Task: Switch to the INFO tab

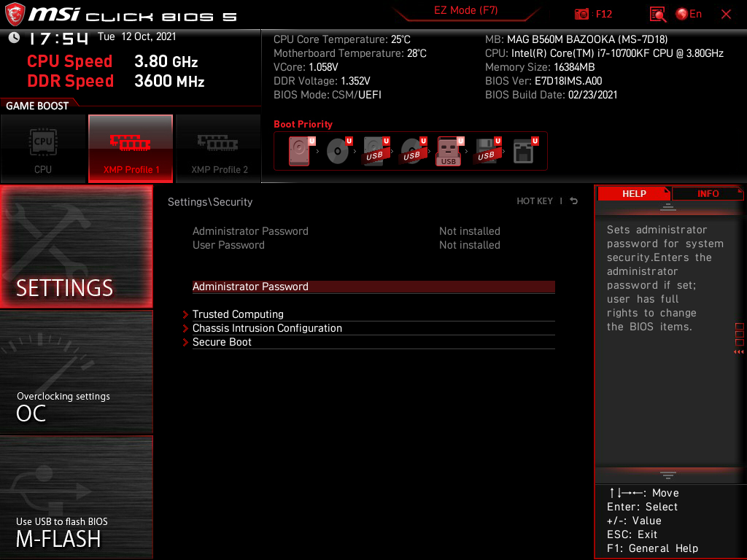Action: (x=708, y=193)
